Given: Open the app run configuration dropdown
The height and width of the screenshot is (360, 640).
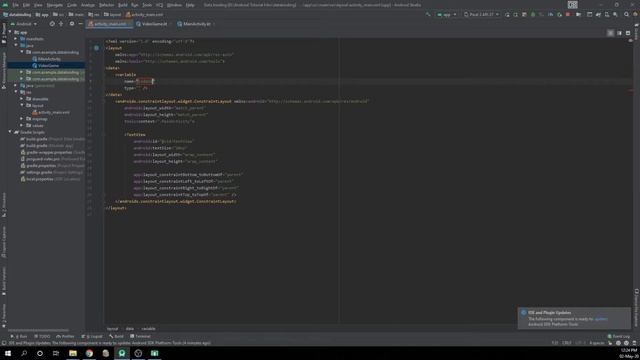Looking at the screenshot, I should (447, 14).
